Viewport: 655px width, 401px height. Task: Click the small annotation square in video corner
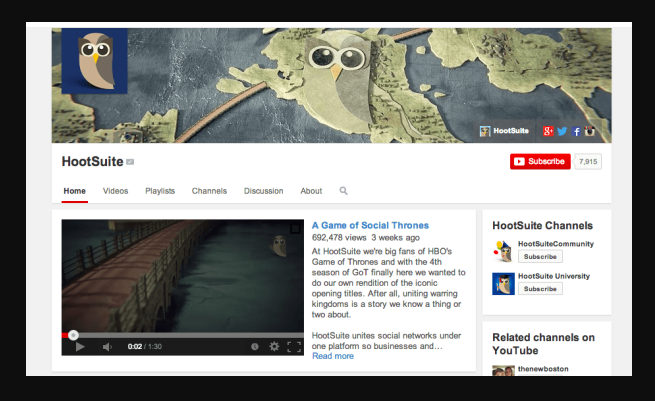click(295, 228)
